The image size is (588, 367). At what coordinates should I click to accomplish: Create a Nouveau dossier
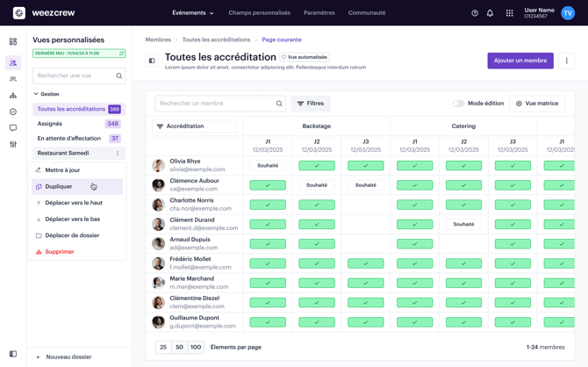coord(64,356)
